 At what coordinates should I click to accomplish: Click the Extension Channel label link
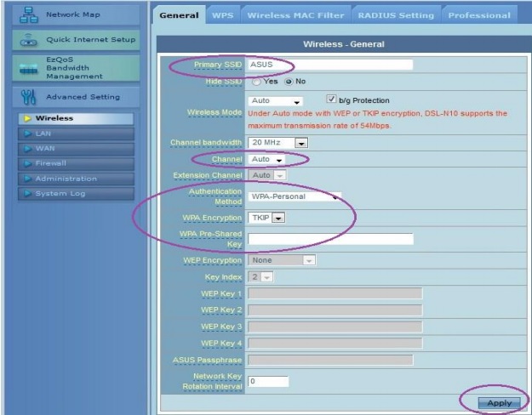pyautogui.click(x=208, y=175)
